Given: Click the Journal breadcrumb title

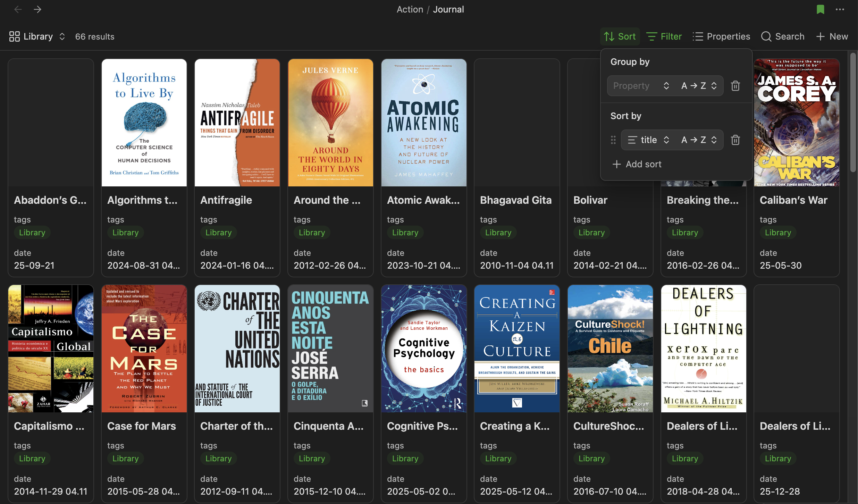Looking at the screenshot, I should [x=448, y=9].
